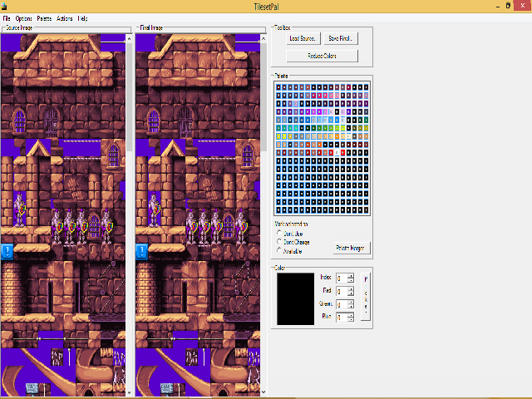Image resolution: width=532 pixels, height=399 pixels.
Task: Increase the Blue value with up arrow
Action: (351, 315)
